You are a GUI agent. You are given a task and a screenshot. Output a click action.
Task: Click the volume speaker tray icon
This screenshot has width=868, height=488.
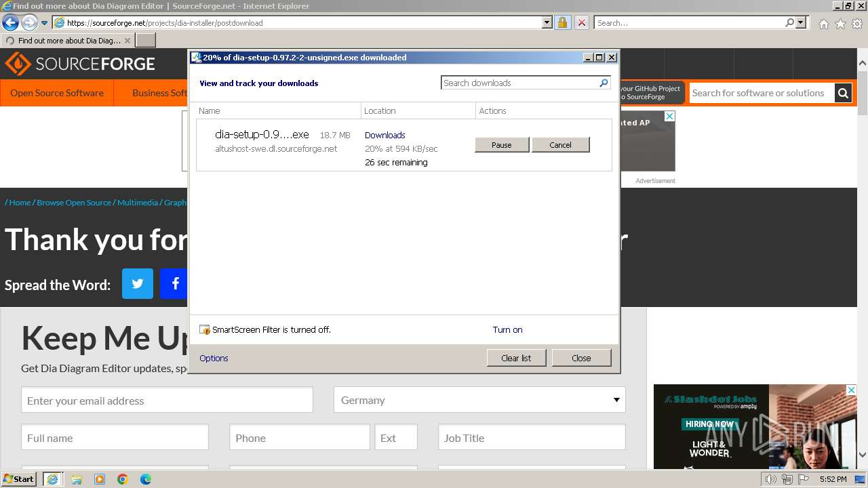(771, 479)
